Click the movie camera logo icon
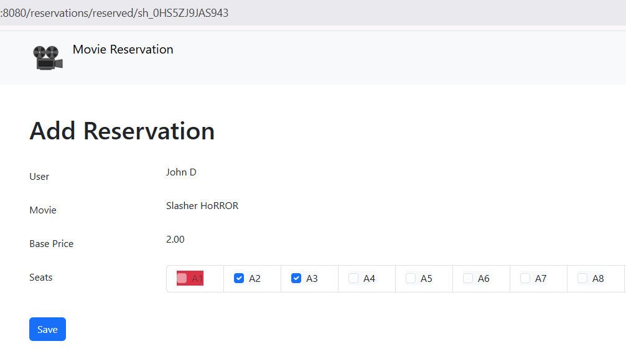The height and width of the screenshot is (364, 626). (48, 57)
